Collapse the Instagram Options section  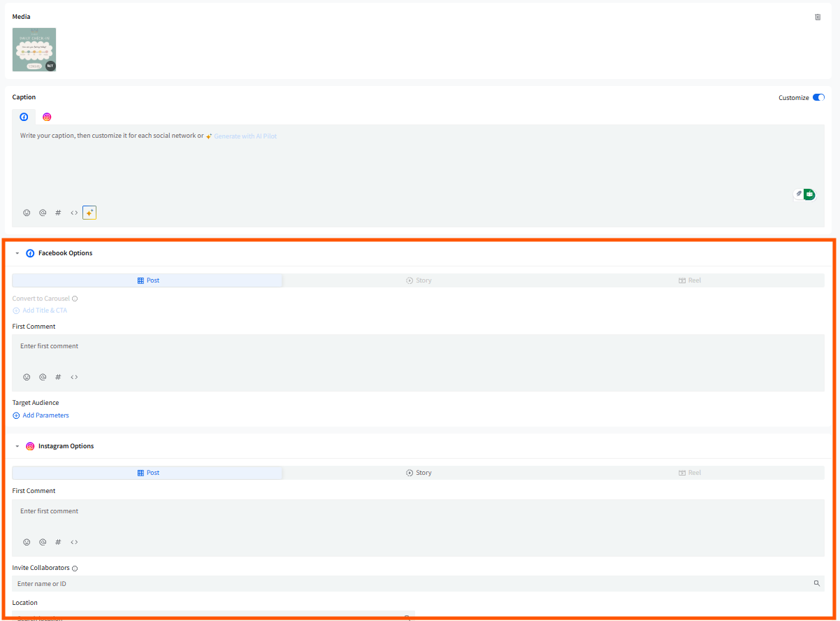[x=17, y=446]
